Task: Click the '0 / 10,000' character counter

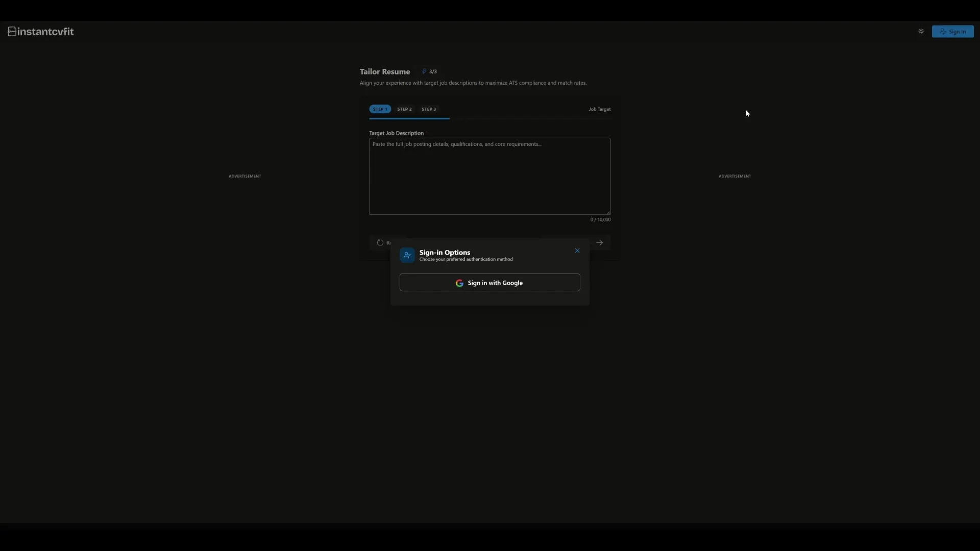Action: (600, 220)
